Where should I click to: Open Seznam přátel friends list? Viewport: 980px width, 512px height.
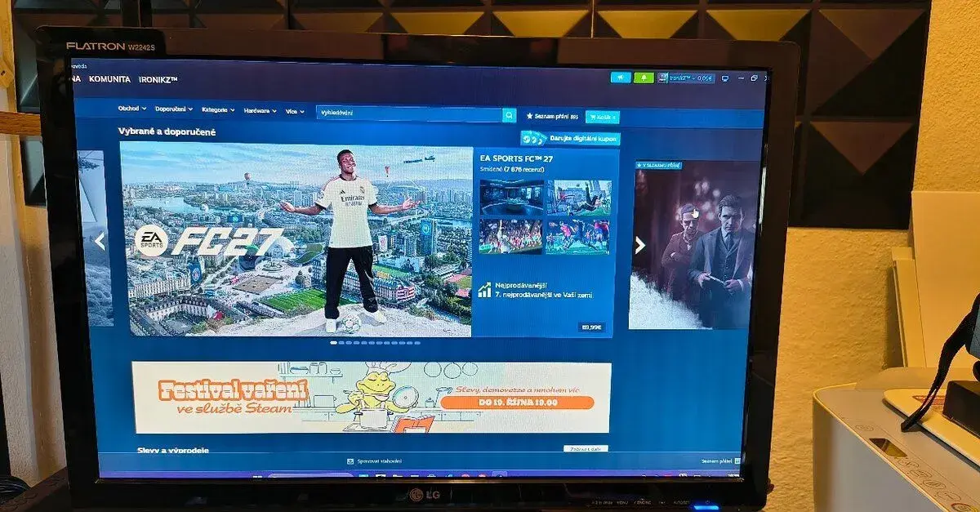pos(716,461)
